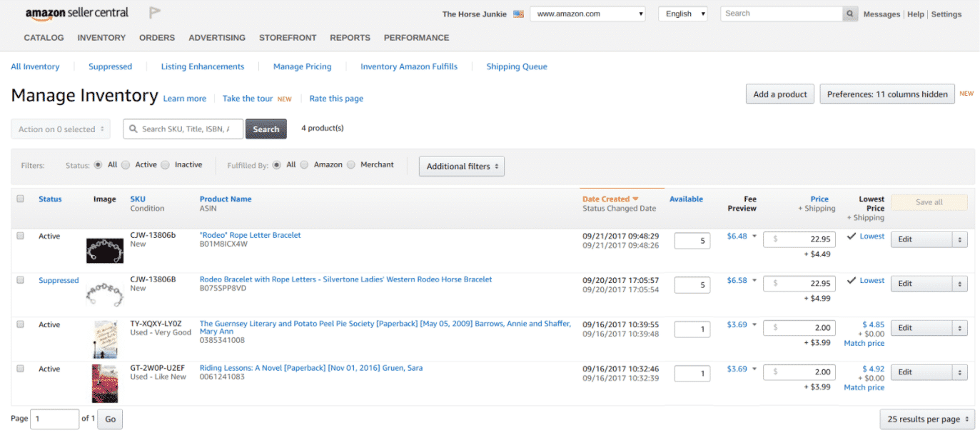
Task: Click the available quantity field for CJW-13806b
Action: [x=692, y=241]
